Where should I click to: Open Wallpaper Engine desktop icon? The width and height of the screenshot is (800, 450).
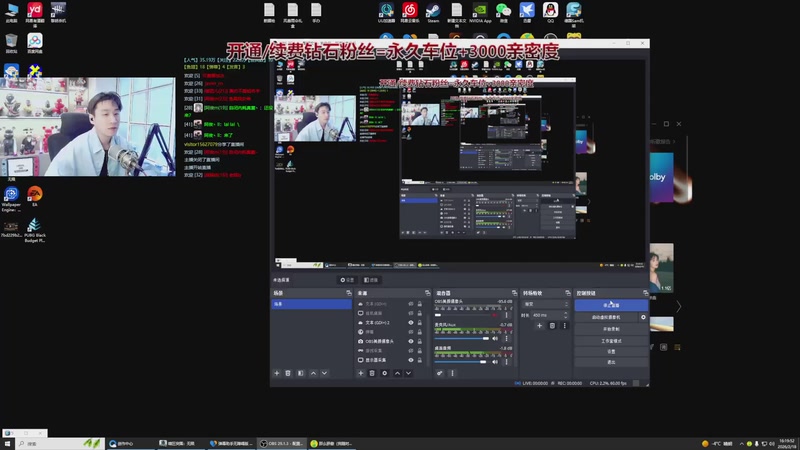click(11, 199)
